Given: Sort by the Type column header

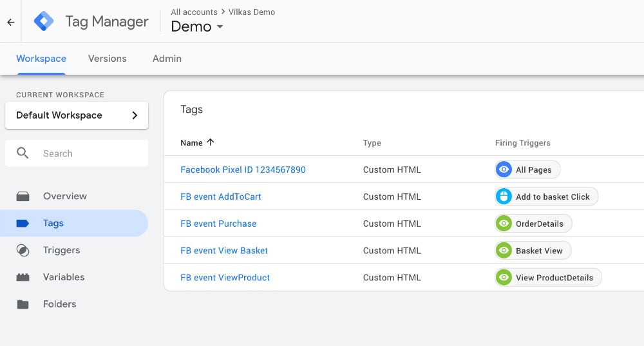Looking at the screenshot, I should (x=372, y=143).
